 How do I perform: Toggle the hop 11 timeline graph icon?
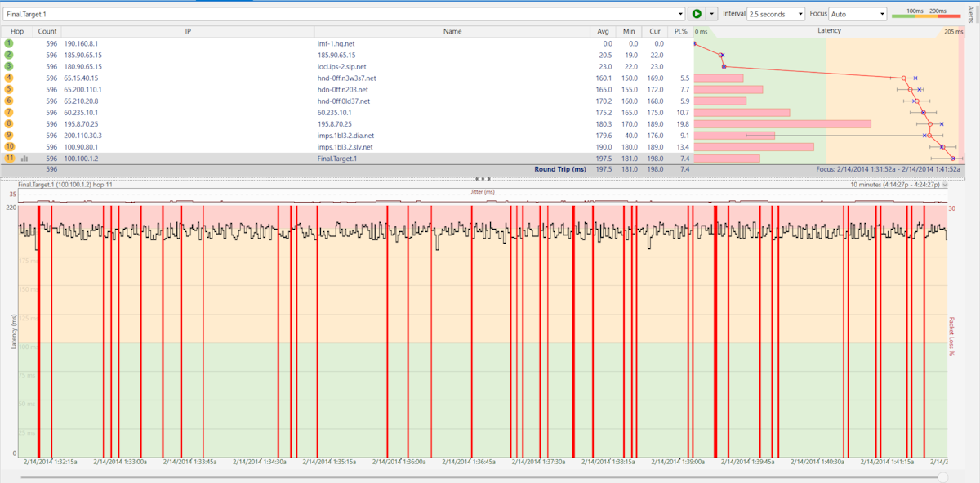24,159
